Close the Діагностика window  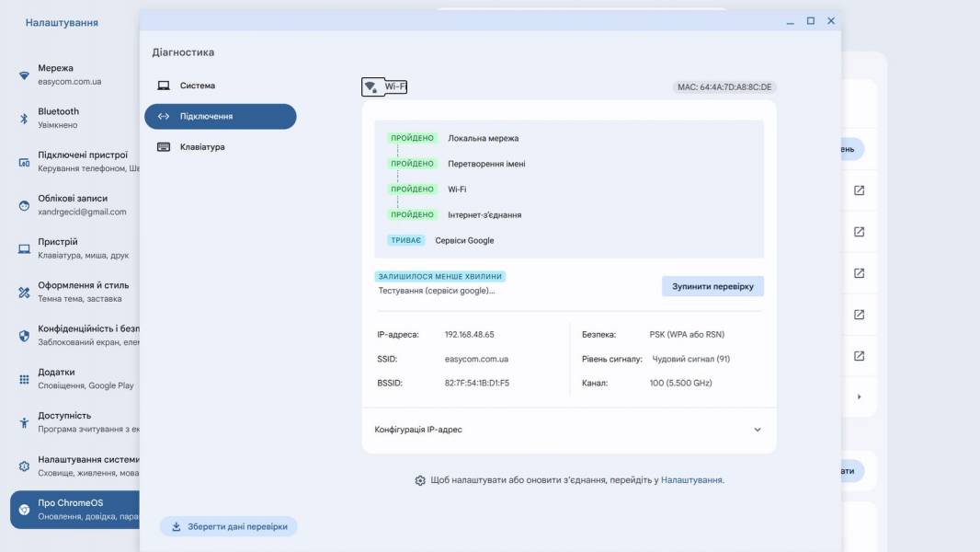coord(831,21)
